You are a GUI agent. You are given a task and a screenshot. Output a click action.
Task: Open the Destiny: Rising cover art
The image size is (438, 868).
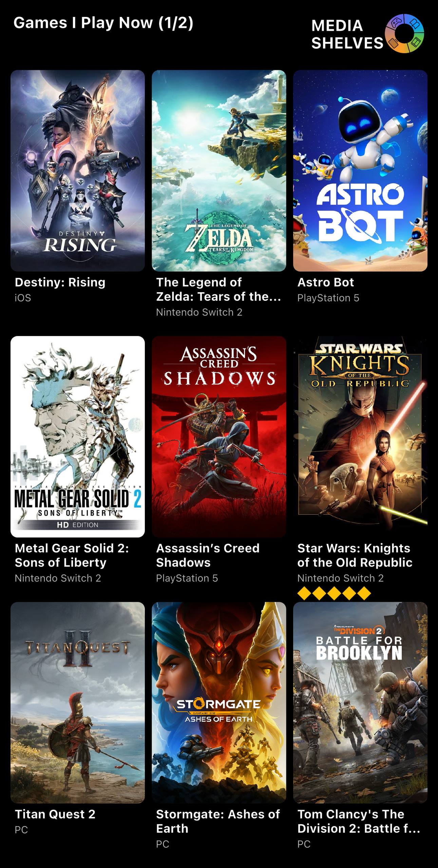click(78, 171)
